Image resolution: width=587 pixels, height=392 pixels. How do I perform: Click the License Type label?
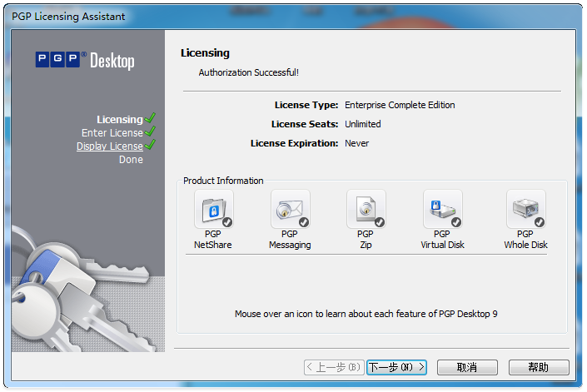tap(306, 105)
